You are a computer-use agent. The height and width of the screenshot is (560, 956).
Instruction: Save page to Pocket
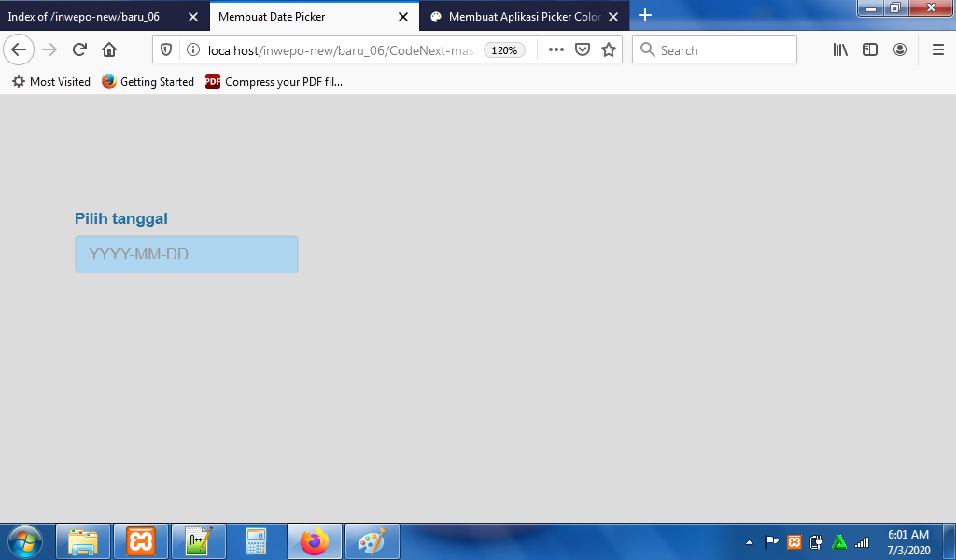click(x=583, y=50)
